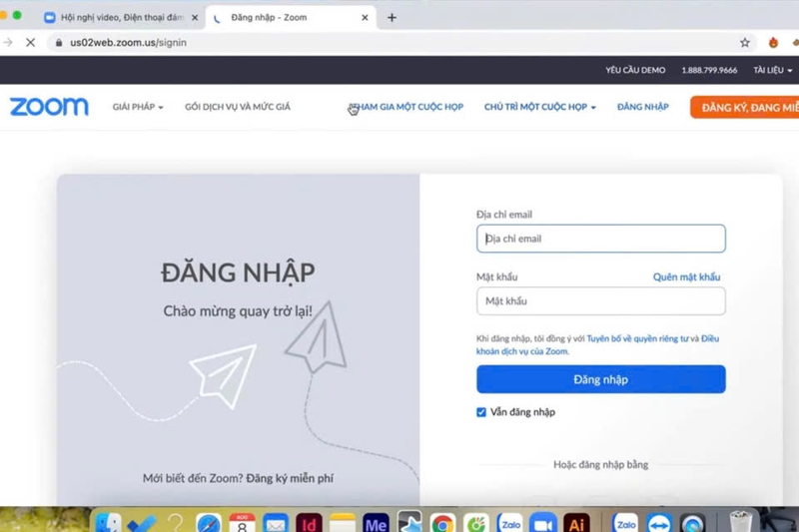Open the Trash in the dock
The width and height of the screenshot is (799, 532).
click(740, 522)
